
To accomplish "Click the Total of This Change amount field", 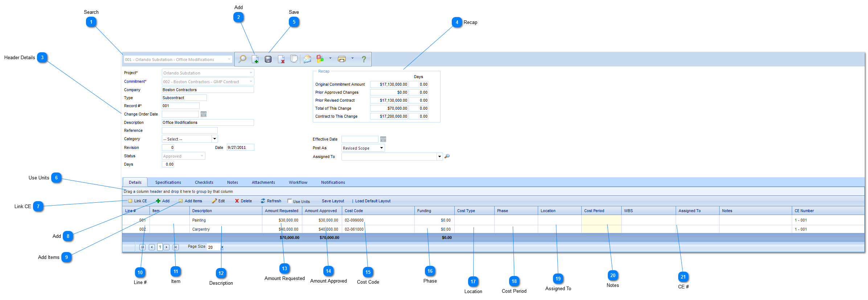I will pos(389,108).
